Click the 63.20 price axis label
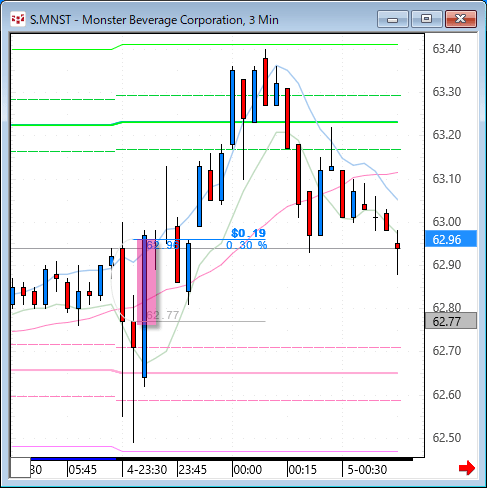This screenshot has height=488, width=487. point(447,135)
